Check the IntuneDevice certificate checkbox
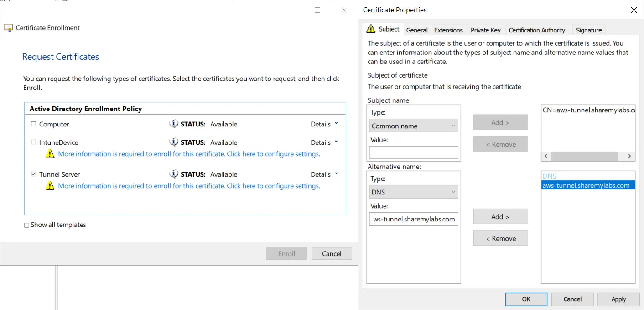644x310 pixels. point(33,142)
